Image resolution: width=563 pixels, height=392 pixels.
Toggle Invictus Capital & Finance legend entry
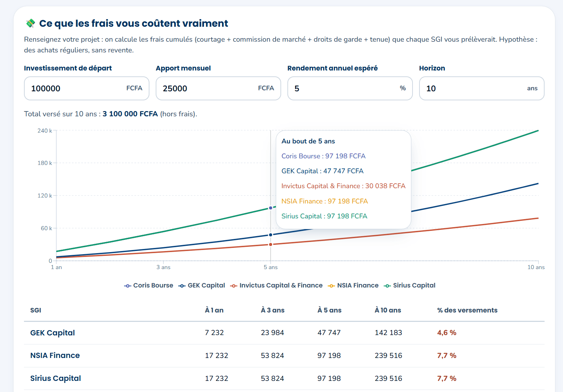tap(276, 285)
